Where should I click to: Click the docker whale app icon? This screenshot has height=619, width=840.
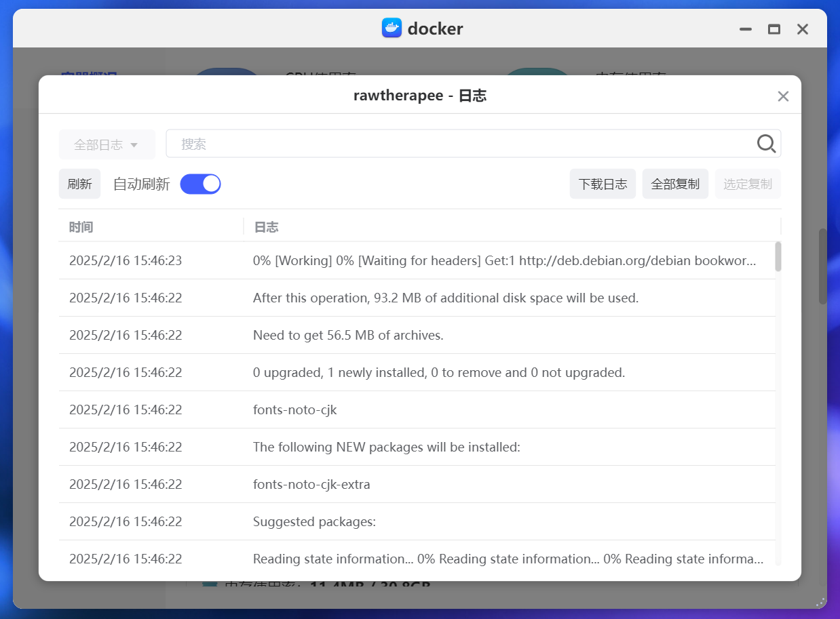click(392, 28)
